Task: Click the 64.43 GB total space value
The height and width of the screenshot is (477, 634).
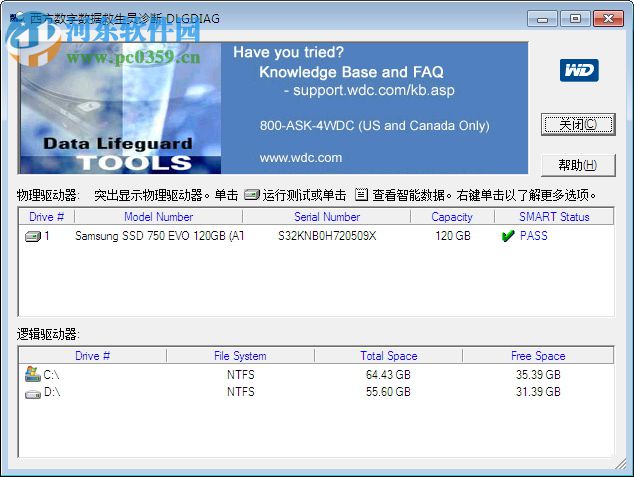Action: coord(388,375)
